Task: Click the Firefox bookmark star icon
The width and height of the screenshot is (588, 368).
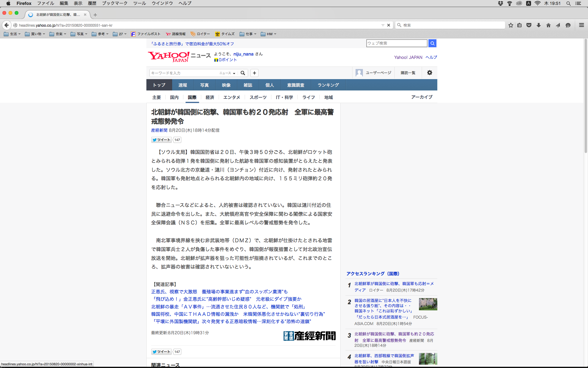Action: (x=511, y=25)
